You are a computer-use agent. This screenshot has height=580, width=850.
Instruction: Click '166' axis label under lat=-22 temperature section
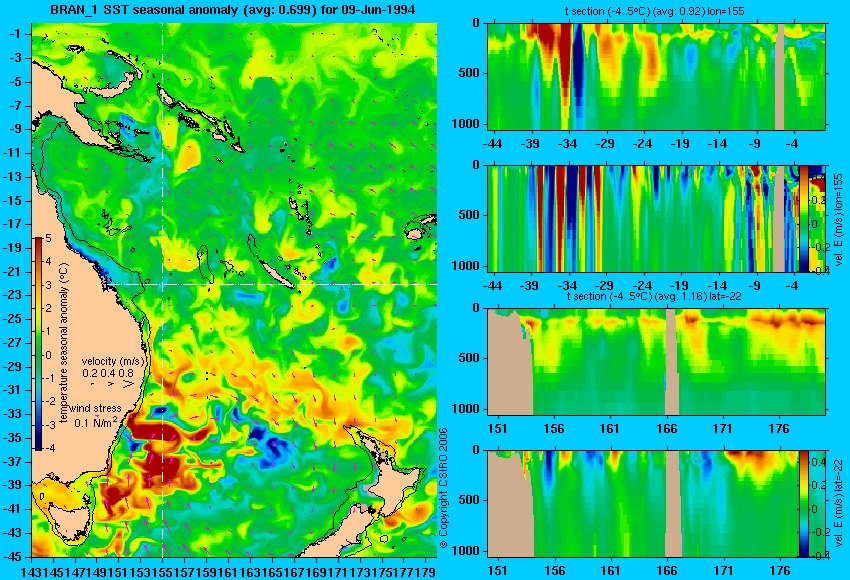point(666,429)
